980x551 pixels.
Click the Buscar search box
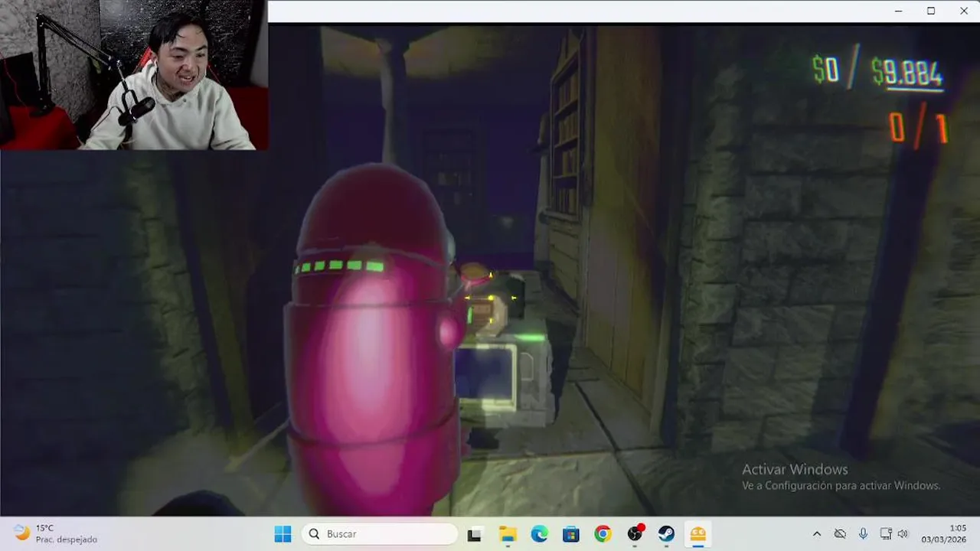coord(380,534)
